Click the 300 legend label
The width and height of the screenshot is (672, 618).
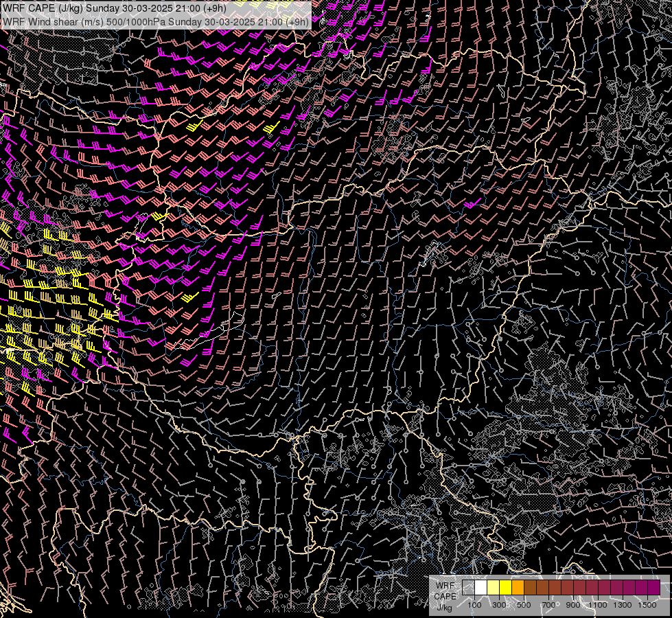(499, 605)
